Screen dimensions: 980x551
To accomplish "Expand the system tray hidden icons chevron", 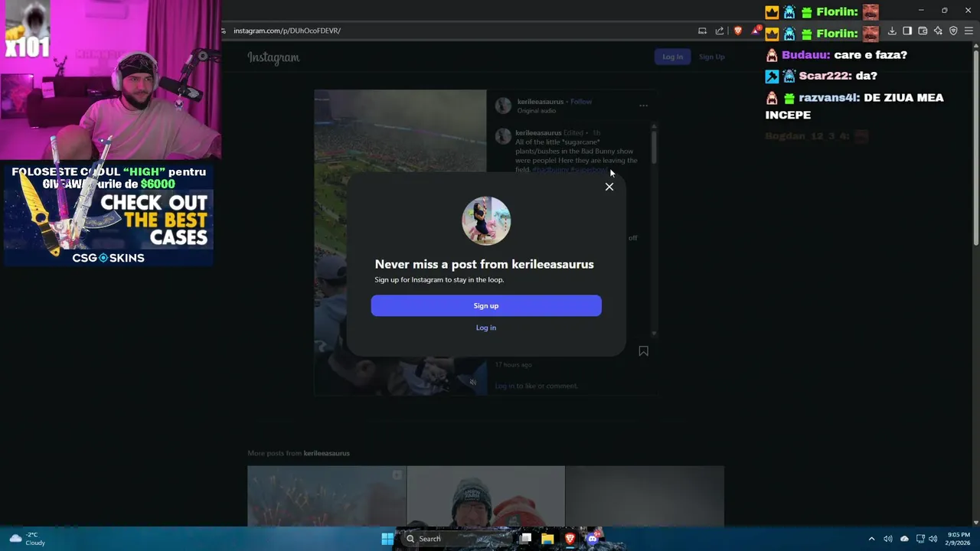I will 871,539.
